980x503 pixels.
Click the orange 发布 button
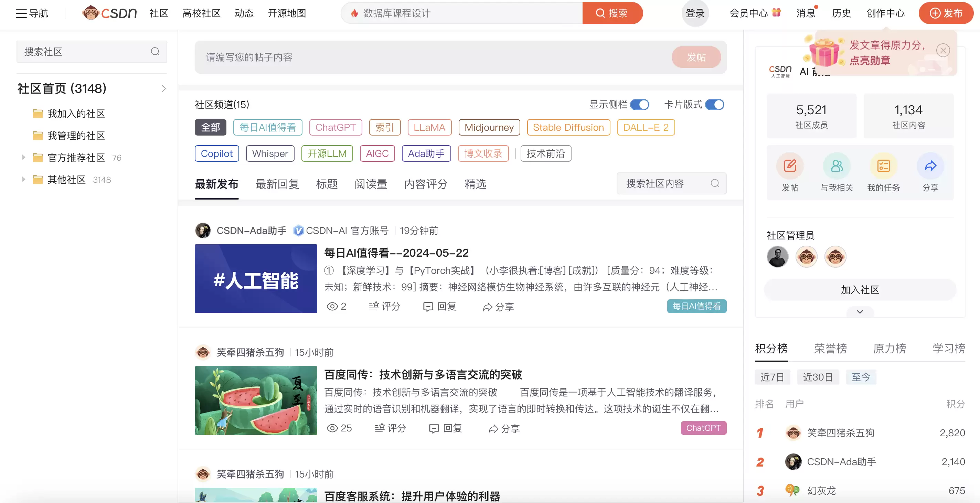point(946,13)
